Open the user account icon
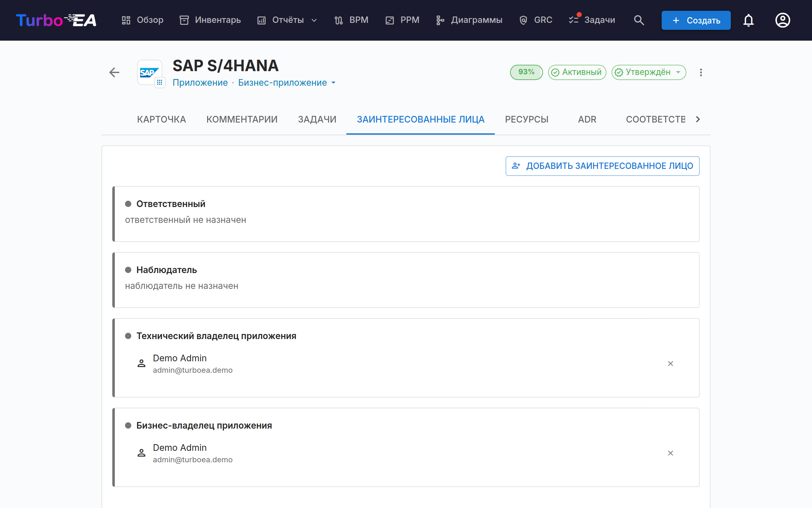Viewport: 812px width, 508px height. pyautogui.click(x=783, y=20)
